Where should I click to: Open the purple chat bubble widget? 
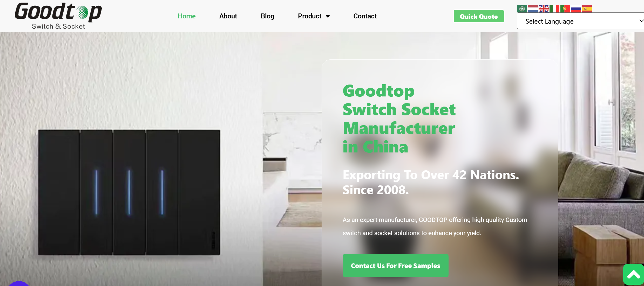19,284
